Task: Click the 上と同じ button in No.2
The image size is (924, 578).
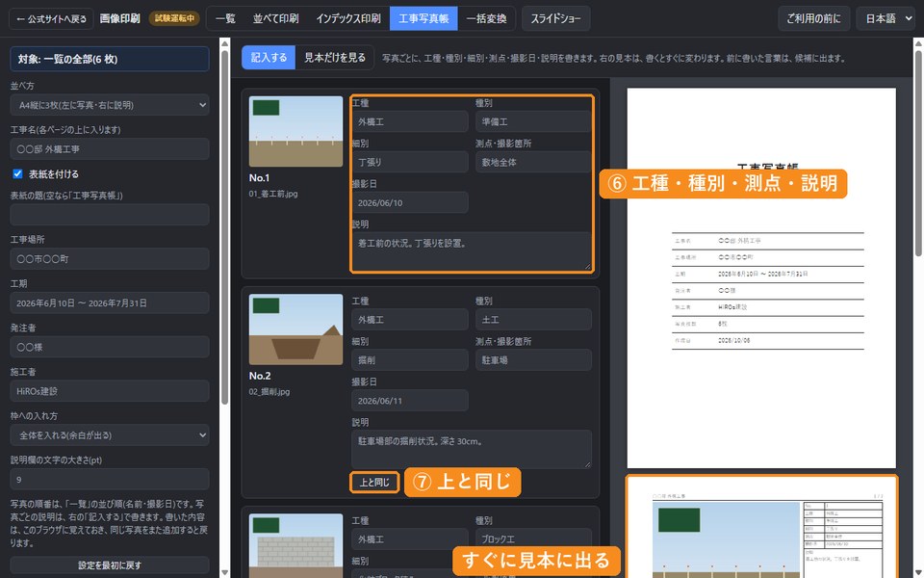Action: click(374, 483)
